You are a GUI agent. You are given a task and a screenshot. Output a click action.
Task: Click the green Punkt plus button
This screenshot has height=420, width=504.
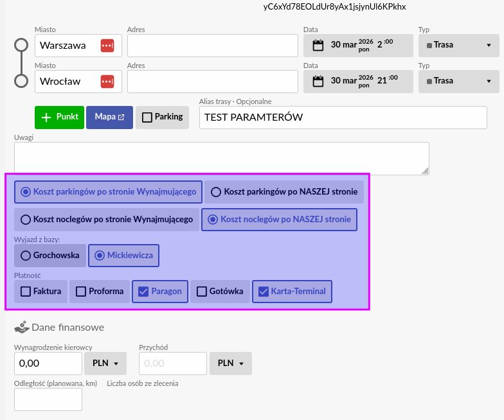tap(59, 118)
